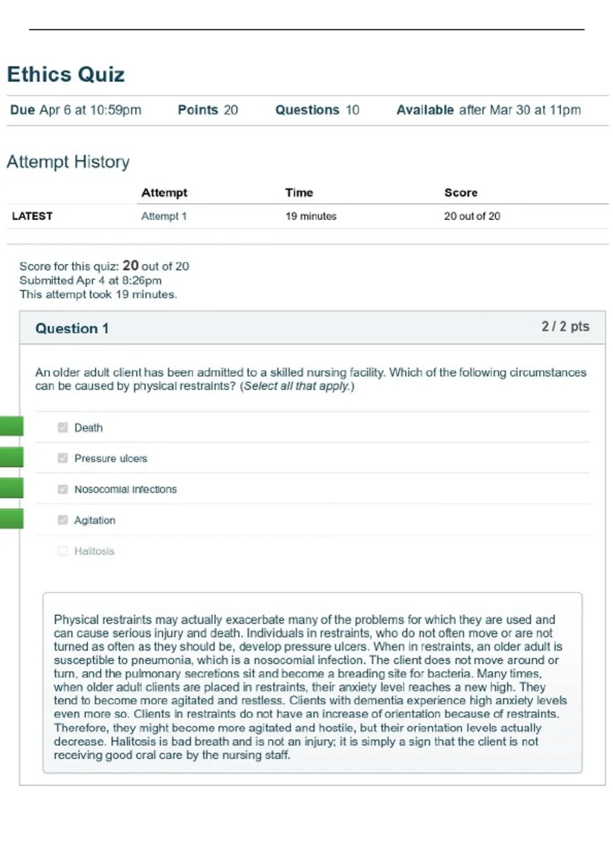613x868 pixels.
Task: Click the Score column header
Action: (461, 192)
